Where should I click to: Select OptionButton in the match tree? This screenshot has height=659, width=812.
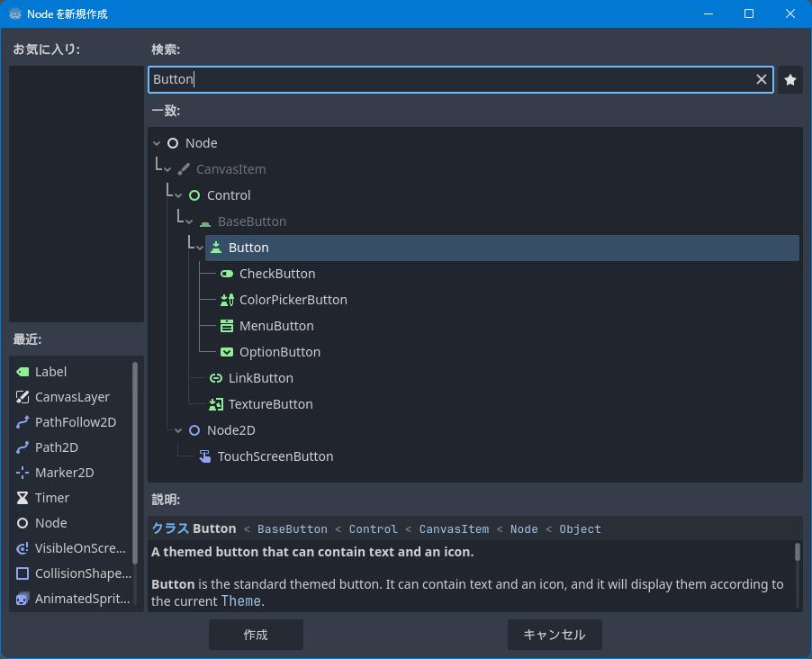point(280,352)
